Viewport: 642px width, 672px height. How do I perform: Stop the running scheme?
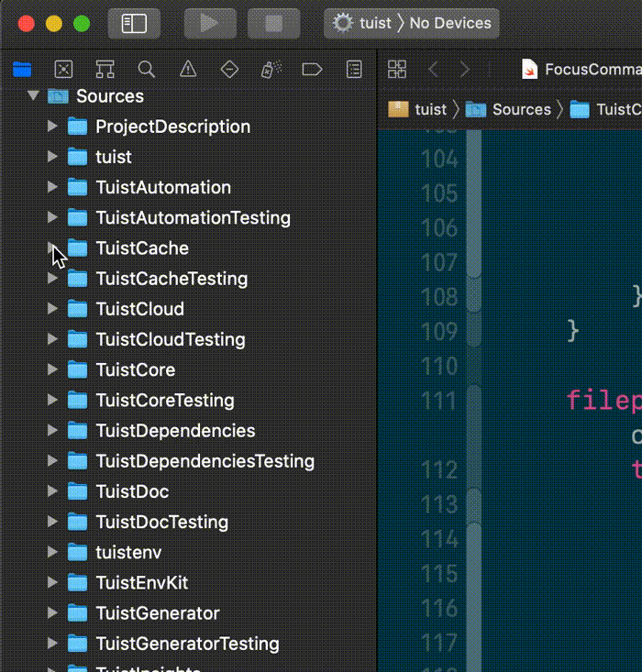point(273,23)
